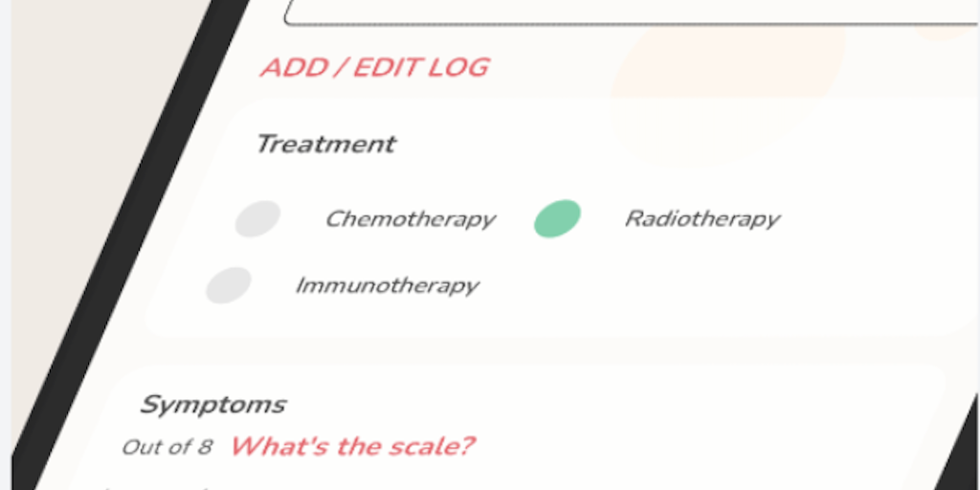The height and width of the screenshot is (490, 980).
Task: Focus the text input field at top
Action: [x=622, y=11]
